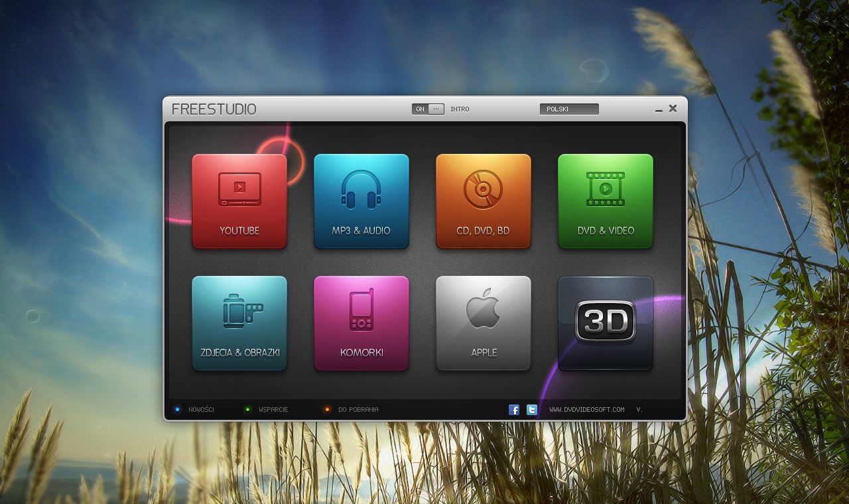Open the DVD & Video tile
This screenshot has height=504, width=849.
(x=606, y=202)
